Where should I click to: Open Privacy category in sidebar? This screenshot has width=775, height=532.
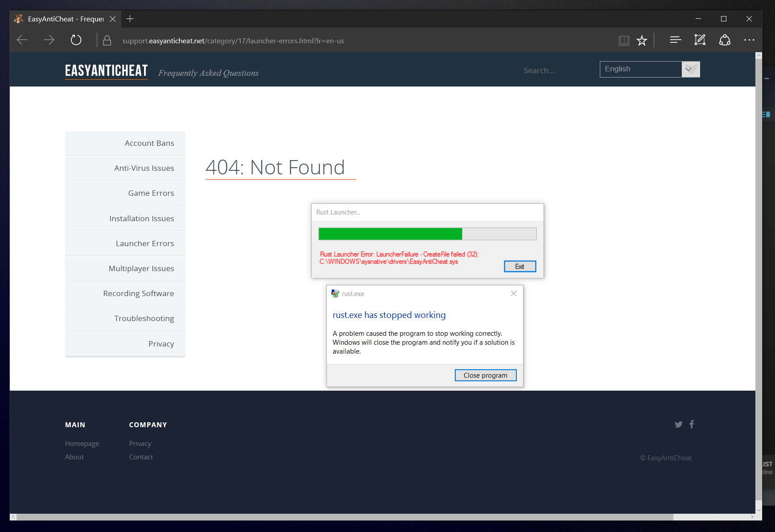pos(125,344)
